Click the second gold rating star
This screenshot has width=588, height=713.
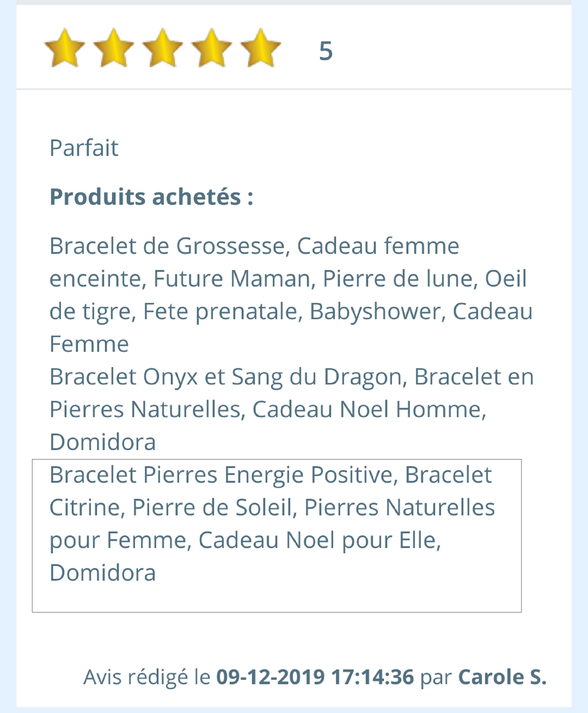tap(113, 48)
